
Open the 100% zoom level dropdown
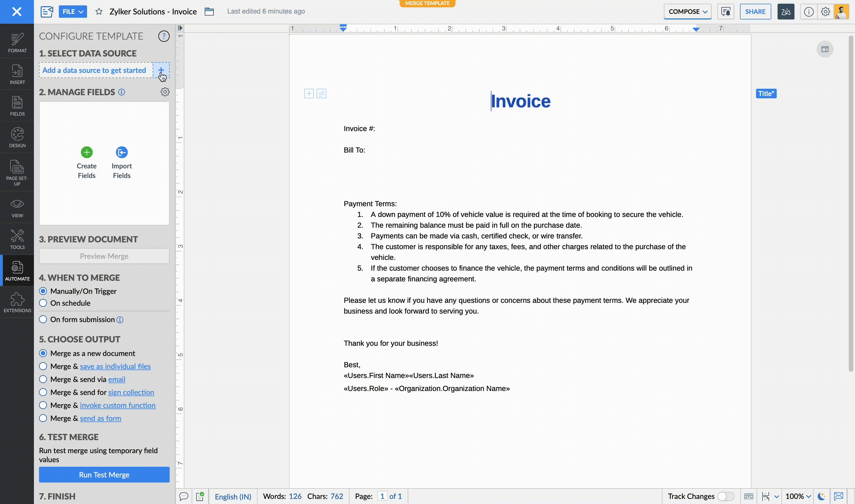click(x=798, y=497)
